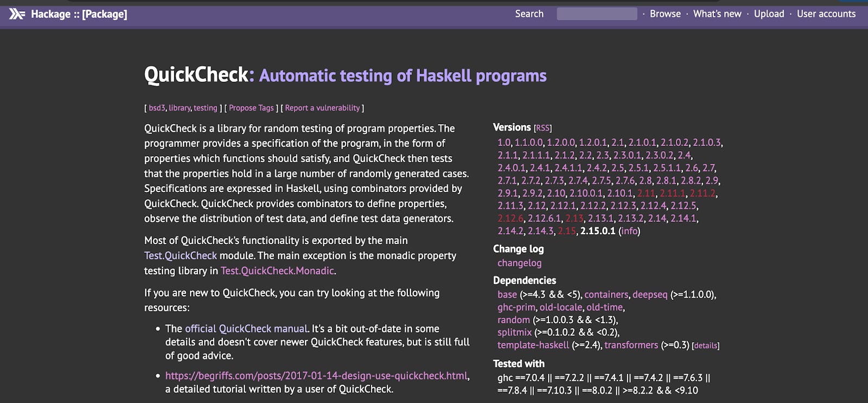This screenshot has width=868, height=403.
Task: Select version 2.7.6
Action: pyautogui.click(x=626, y=181)
